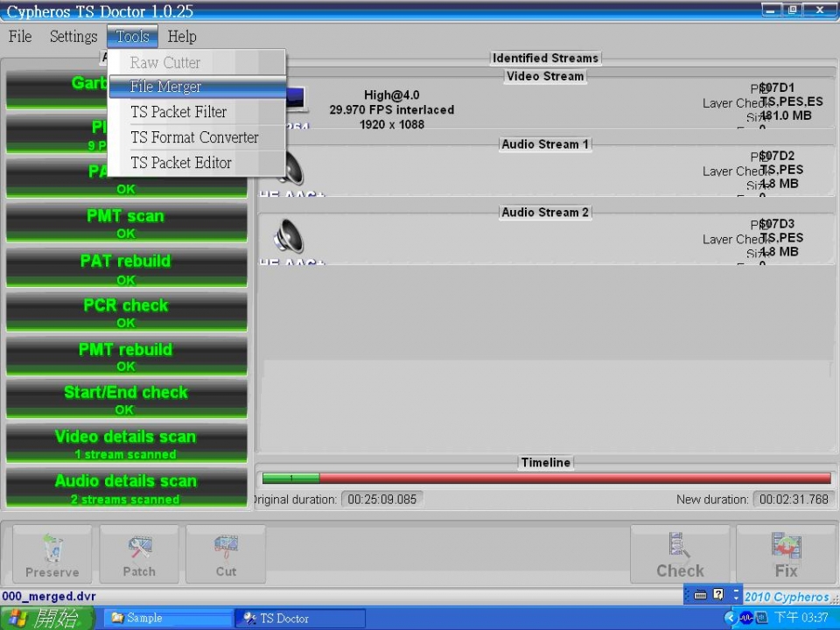Click the Video Stream monitor icon
Viewport: 840px width, 630px height.
(296, 100)
